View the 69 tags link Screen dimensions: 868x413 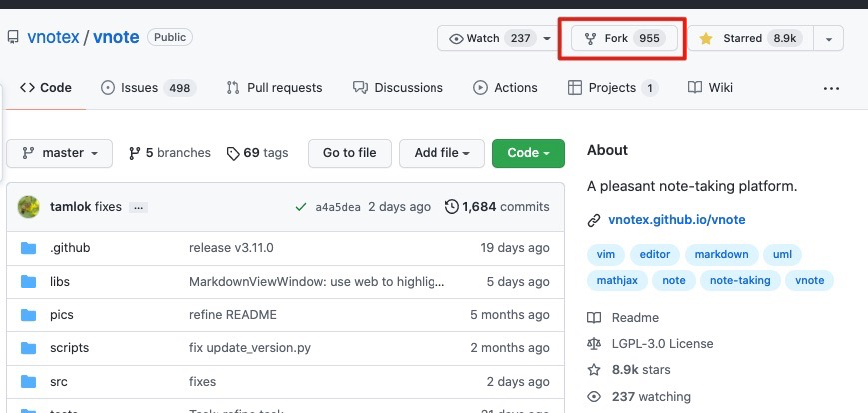pyautogui.click(x=258, y=153)
